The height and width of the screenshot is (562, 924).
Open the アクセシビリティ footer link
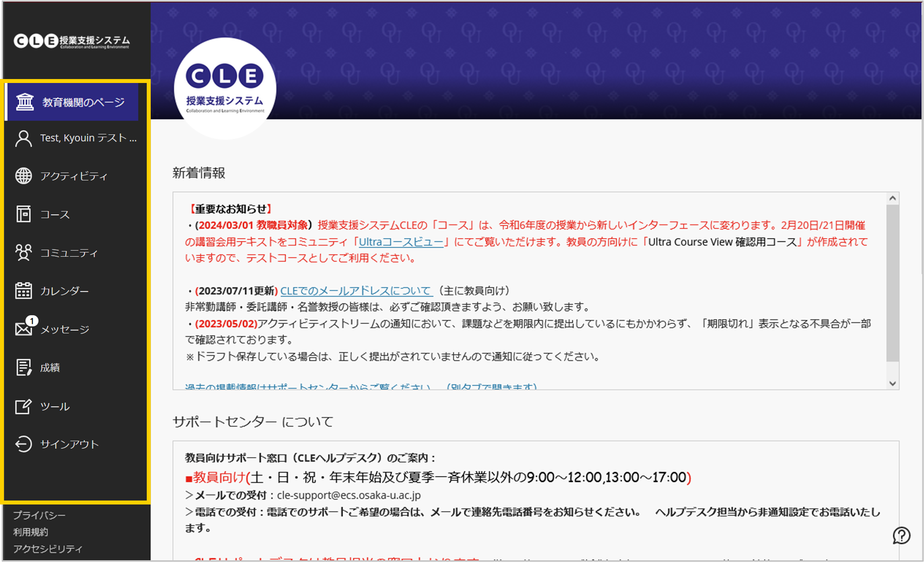48,549
